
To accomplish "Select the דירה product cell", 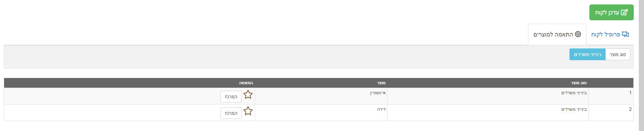I will pyautogui.click(x=321, y=113).
